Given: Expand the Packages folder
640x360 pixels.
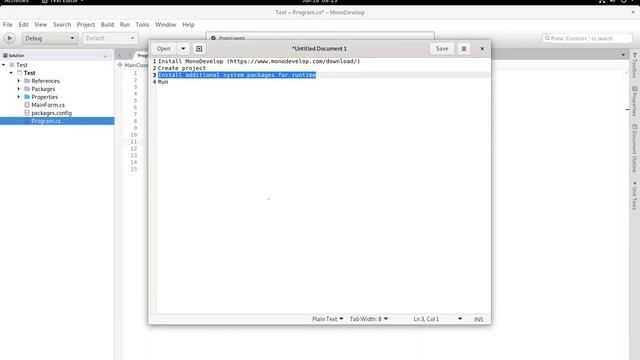Looking at the screenshot, I should [19, 89].
